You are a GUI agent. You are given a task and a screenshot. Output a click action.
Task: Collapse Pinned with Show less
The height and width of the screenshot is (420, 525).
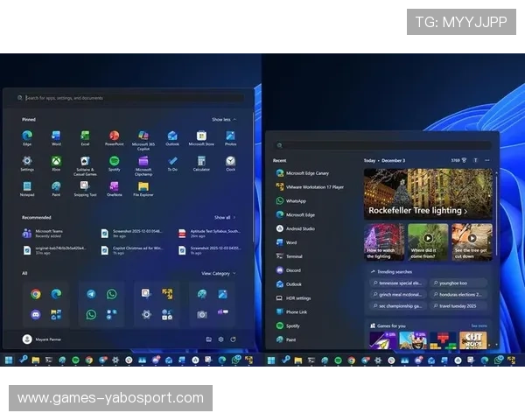(x=224, y=120)
